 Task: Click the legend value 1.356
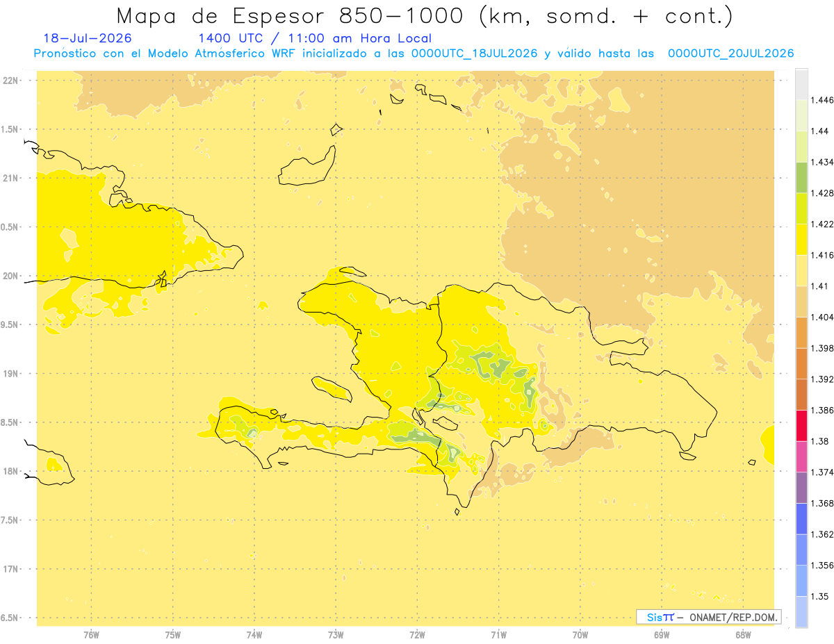click(823, 565)
